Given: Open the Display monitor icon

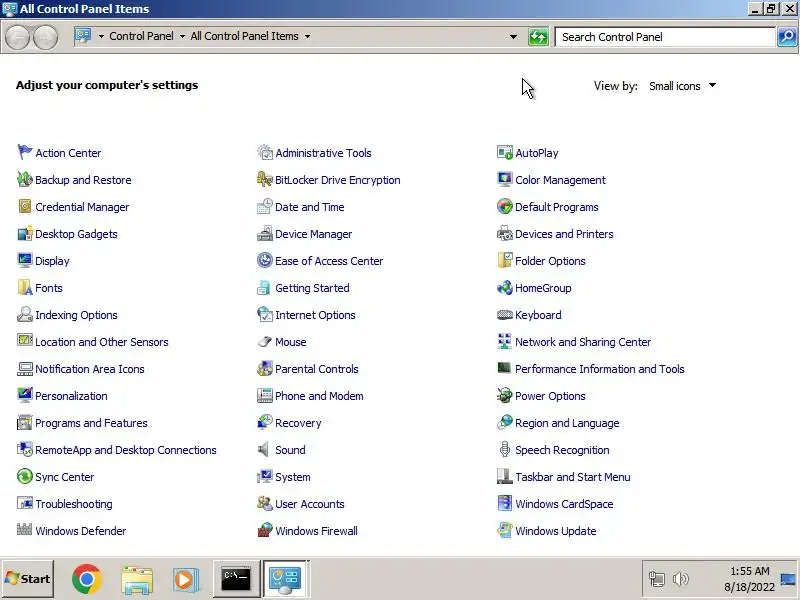Looking at the screenshot, I should [24, 260].
